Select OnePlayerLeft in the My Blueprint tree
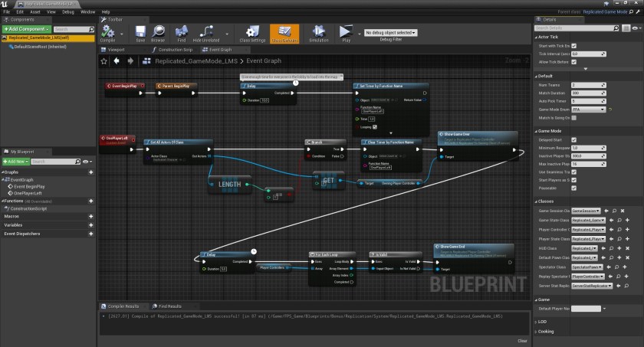The height and width of the screenshot is (347, 644). pos(28,193)
